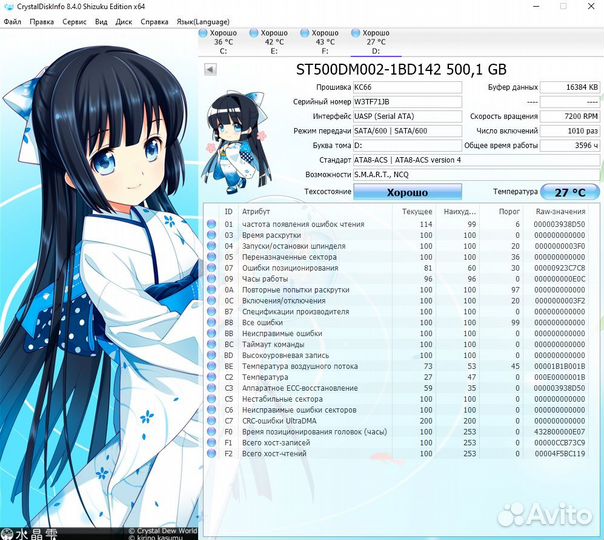This screenshot has width=604, height=540.
Task: Select raw value 00004F5BC119
Action: pyautogui.click(x=560, y=453)
